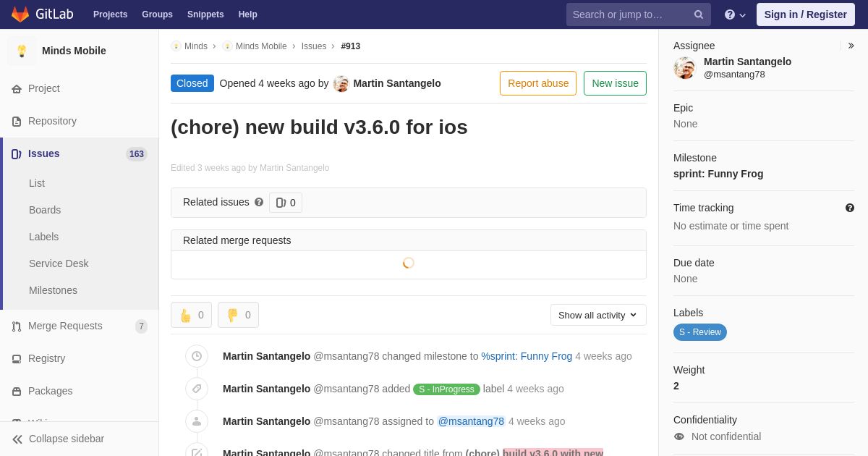
Task: Click the thumbs up reaction button
Action: [191, 315]
